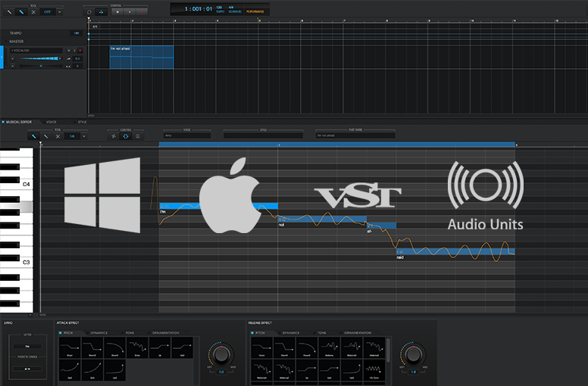Viewport: 588px width, 386px height.
Task: Click the 120 tempo readout in transport display
Action: point(220,8)
